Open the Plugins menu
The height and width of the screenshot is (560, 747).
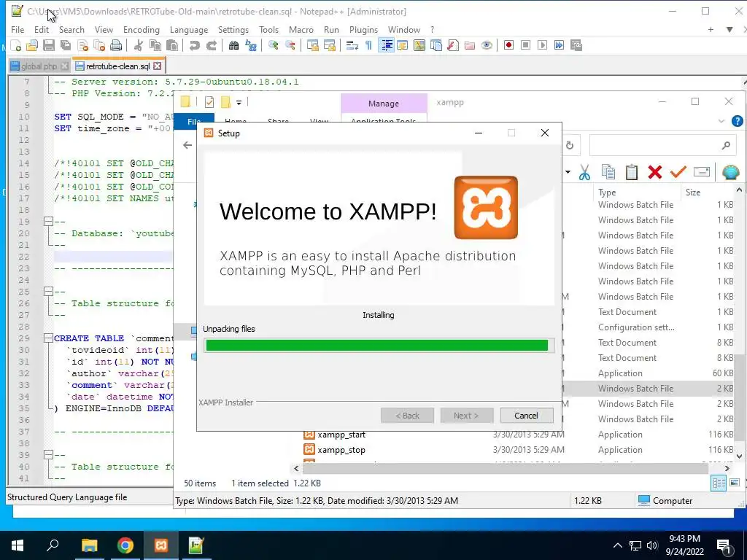(x=363, y=29)
